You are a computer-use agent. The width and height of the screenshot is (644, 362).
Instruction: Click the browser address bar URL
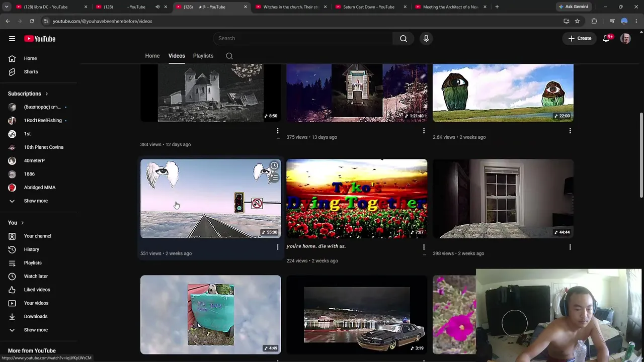point(102,21)
